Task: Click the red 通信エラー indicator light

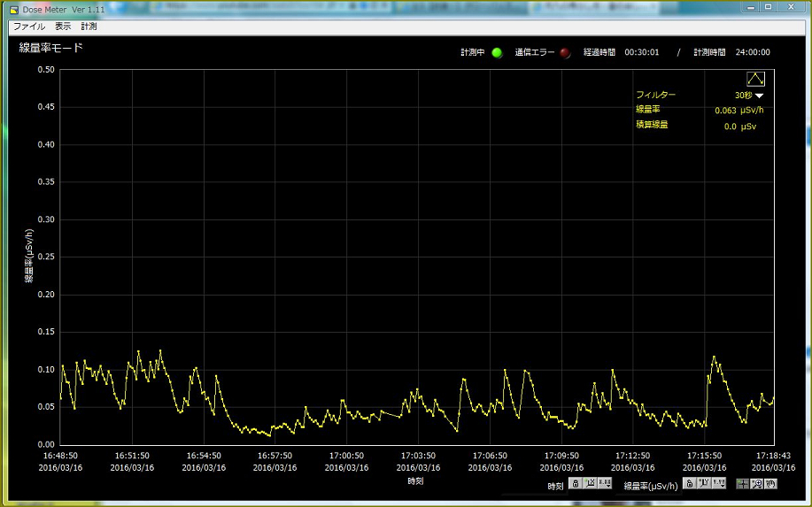Action: pyautogui.click(x=565, y=52)
